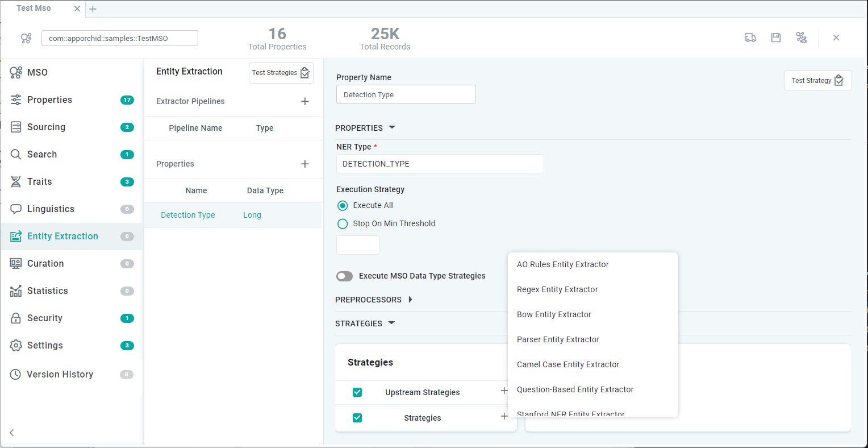868x448 pixels.
Task: Click plus icon beside Properties list header
Action: tap(305, 164)
